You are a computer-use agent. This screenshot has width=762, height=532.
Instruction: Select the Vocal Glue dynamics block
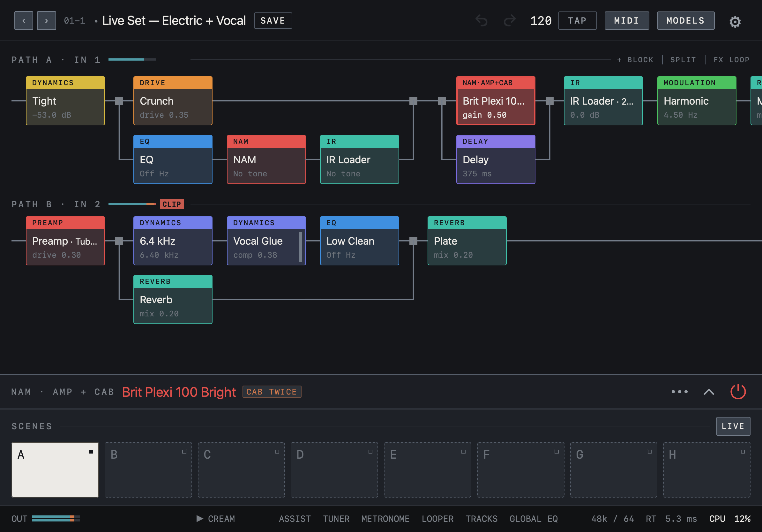point(266,241)
